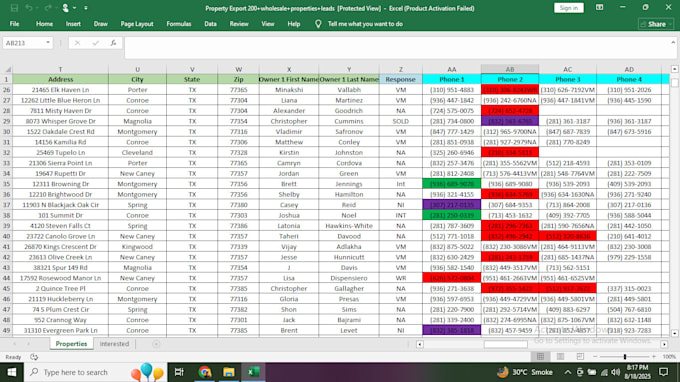Click the zoom out minus button
The height and width of the screenshot is (382, 680).
point(595,356)
